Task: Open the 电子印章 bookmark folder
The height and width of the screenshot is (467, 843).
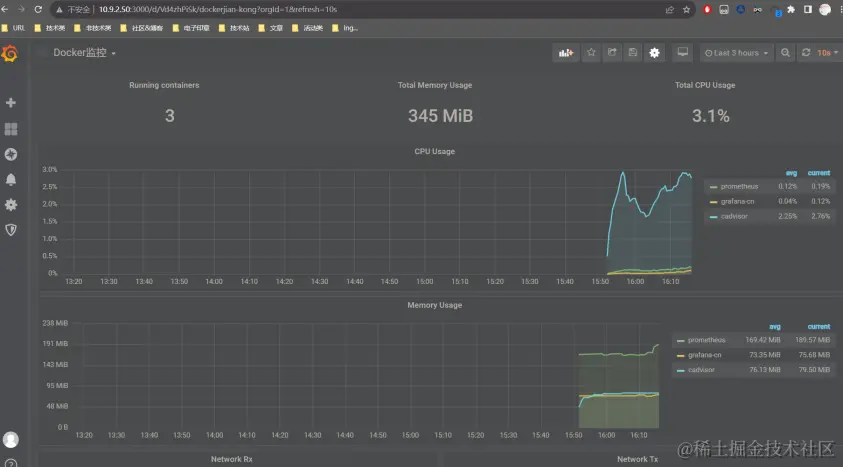Action: 191,28
